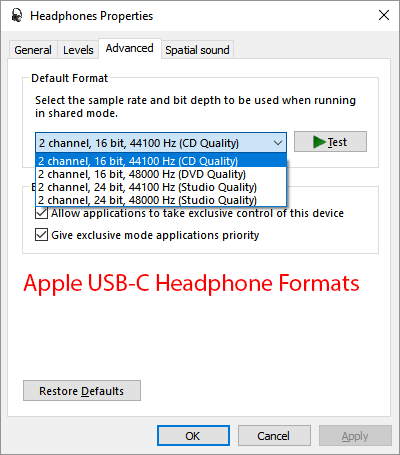Choose 2 channel, 24 bit, 44100 Hz Studio Quality
400x455 pixels.
tap(161, 187)
